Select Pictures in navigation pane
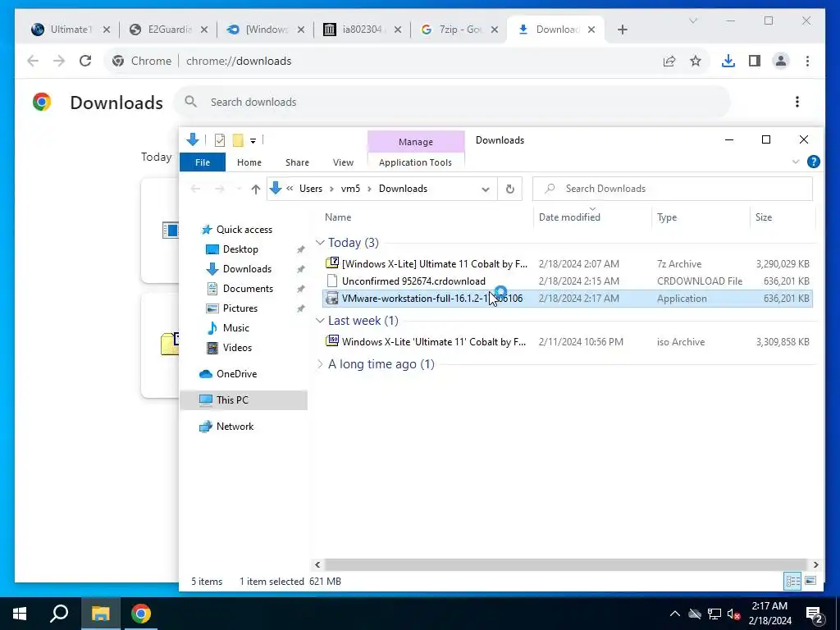Screen dimensions: 840x630 pos(240,308)
